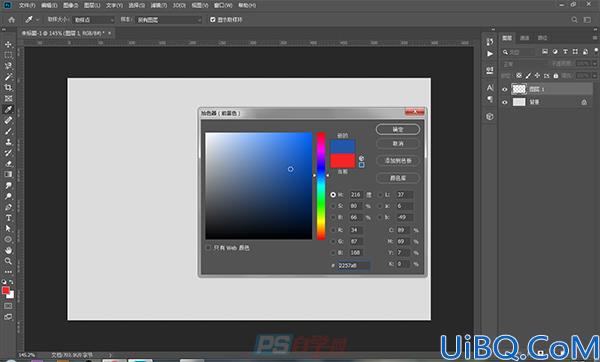Select the Eyedropper tool in the toolbar

point(8,109)
